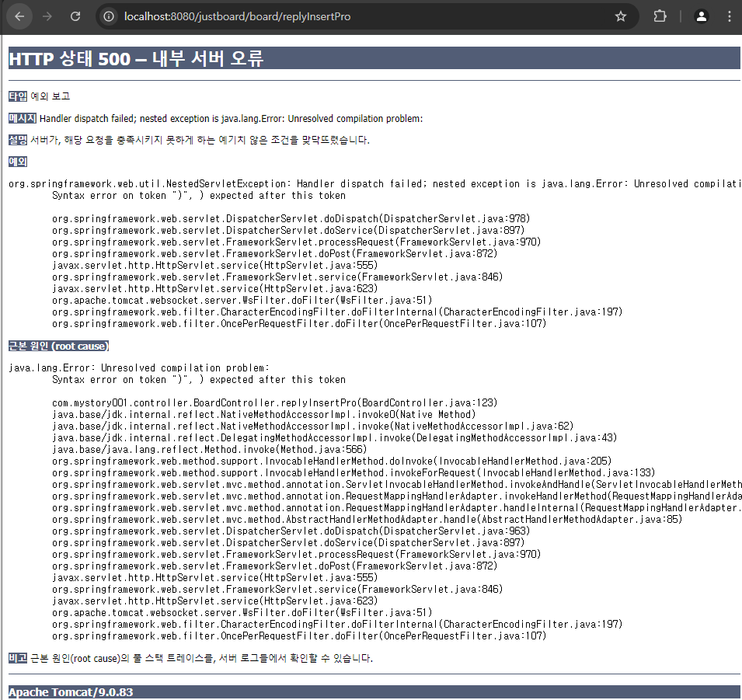The width and height of the screenshot is (742, 700).
Task: Bookmark this page with the star
Action: [620, 16]
